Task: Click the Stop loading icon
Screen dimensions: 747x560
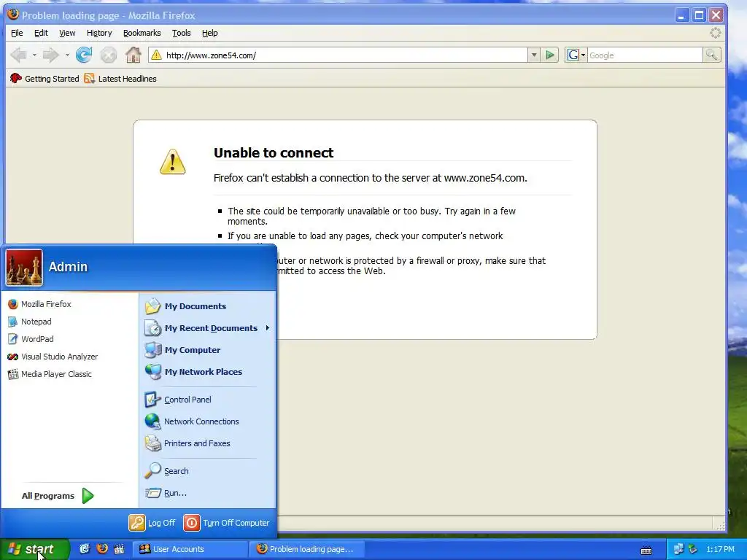Action: pyautogui.click(x=109, y=55)
